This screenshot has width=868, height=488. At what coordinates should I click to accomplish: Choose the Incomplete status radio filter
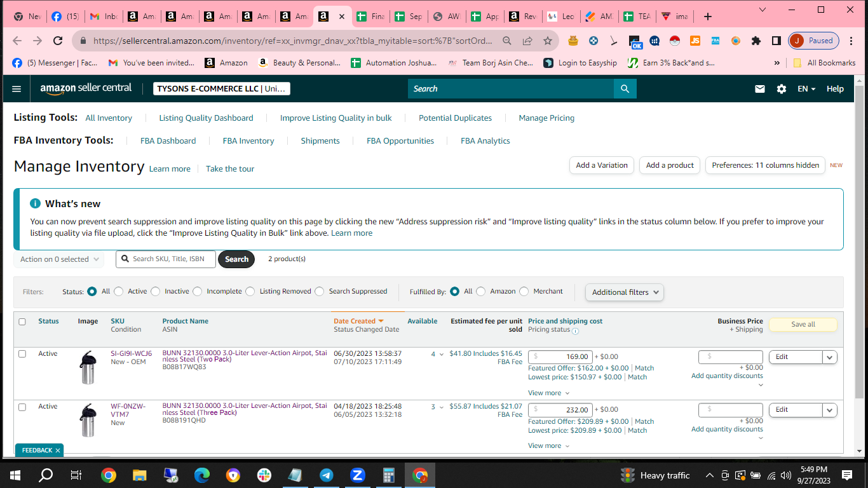point(198,292)
